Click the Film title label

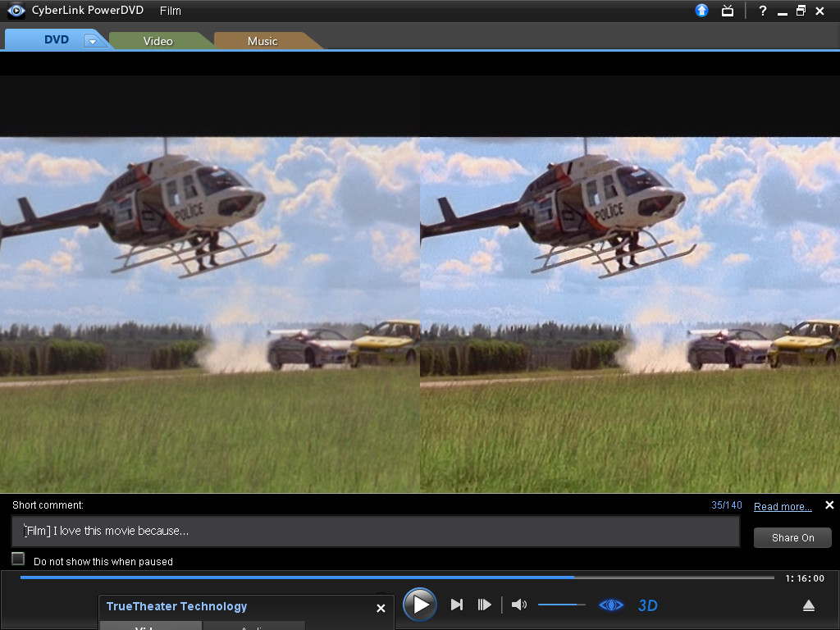[x=171, y=11]
